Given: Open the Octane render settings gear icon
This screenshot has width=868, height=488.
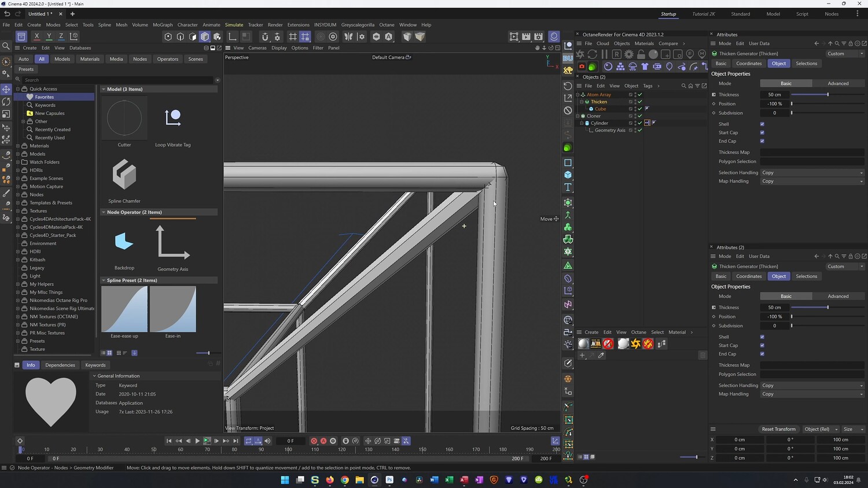Looking at the screenshot, I should click(x=629, y=54).
